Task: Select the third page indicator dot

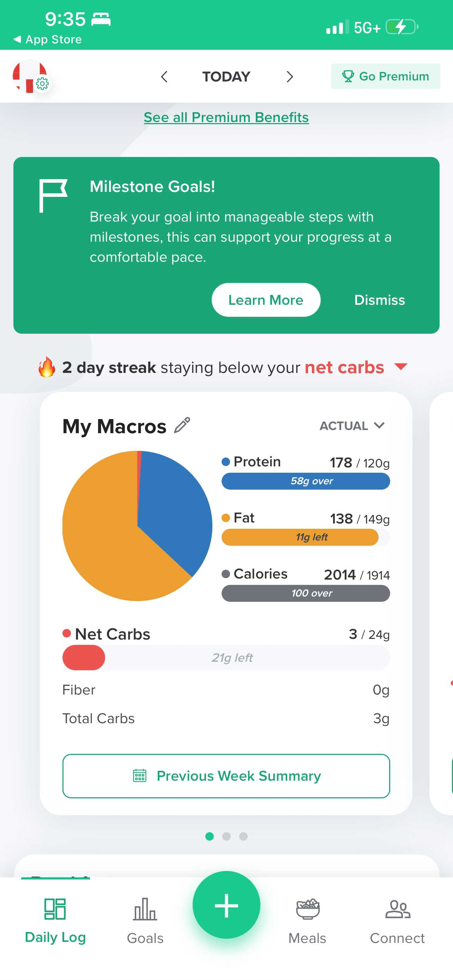Action: [243, 836]
